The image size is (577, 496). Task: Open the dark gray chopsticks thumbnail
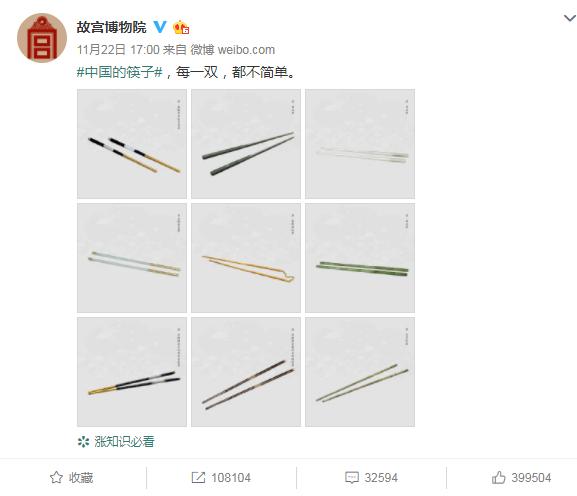(246, 144)
